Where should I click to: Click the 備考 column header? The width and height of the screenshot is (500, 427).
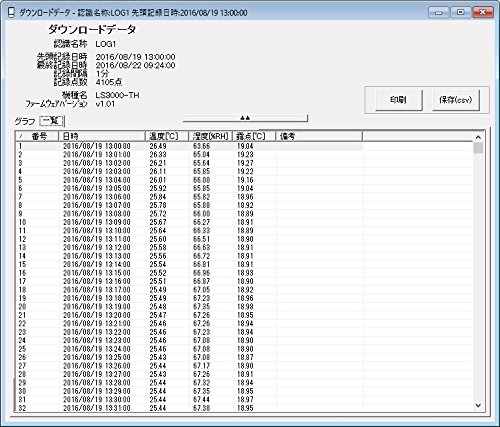pyautogui.click(x=319, y=136)
